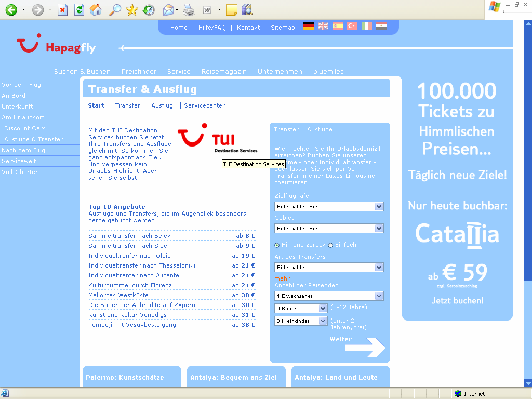
Task: Click the Sitemap link
Action: (x=283, y=28)
